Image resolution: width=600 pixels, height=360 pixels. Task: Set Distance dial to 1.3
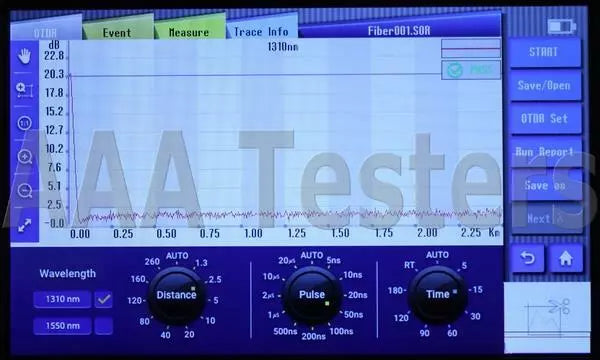pyautogui.click(x=201, y=263)
